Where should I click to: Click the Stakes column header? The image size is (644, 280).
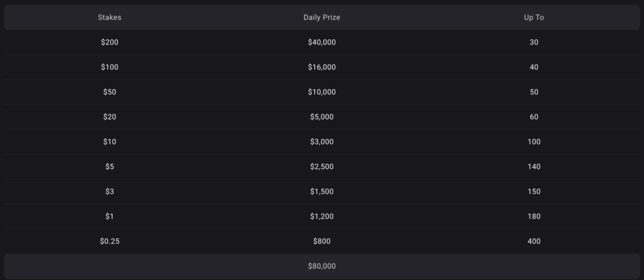coord(109,18)
